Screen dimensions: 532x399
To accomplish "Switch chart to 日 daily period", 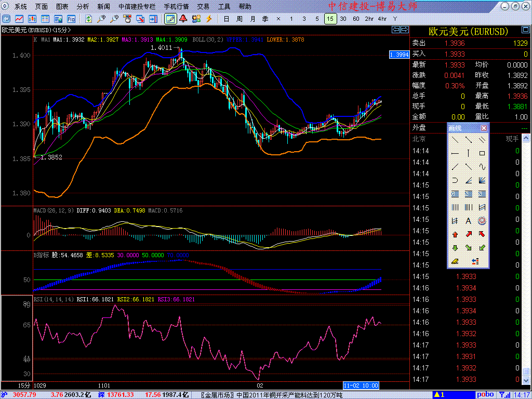I will tap(226, 19).
